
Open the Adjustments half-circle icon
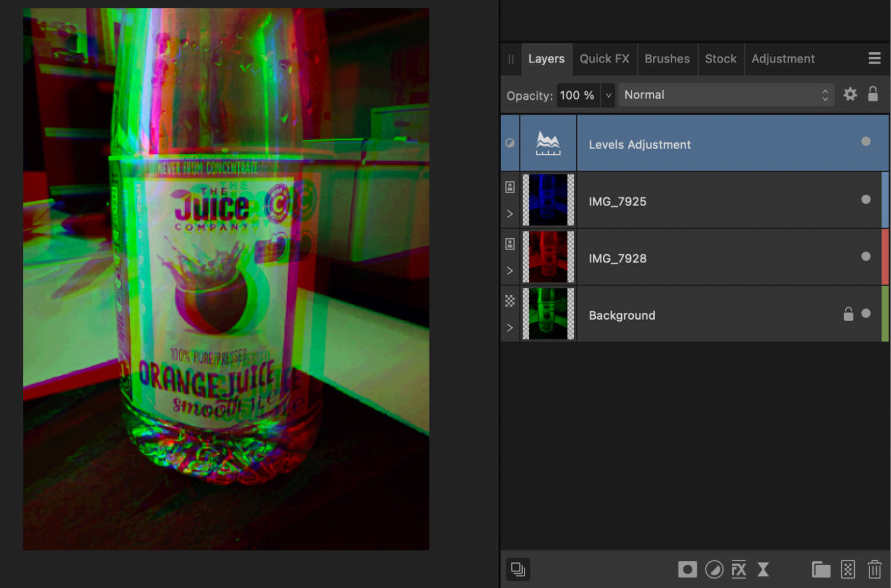(713, 570)
